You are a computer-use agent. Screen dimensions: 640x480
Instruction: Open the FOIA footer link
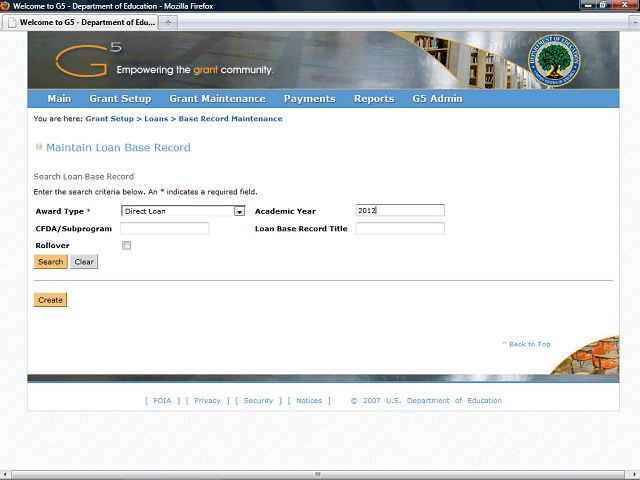pyautogui.click(x=162, y=400)
